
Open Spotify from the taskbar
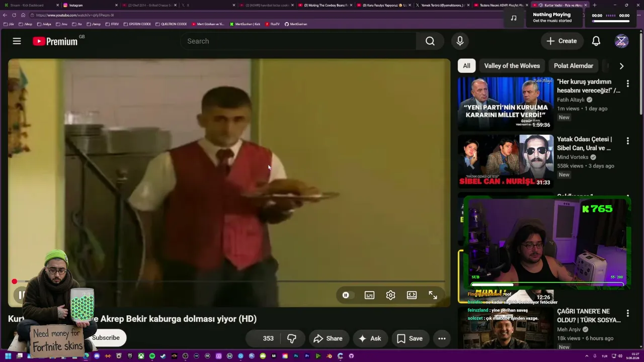pyautogui.click(x=152, y=356)
